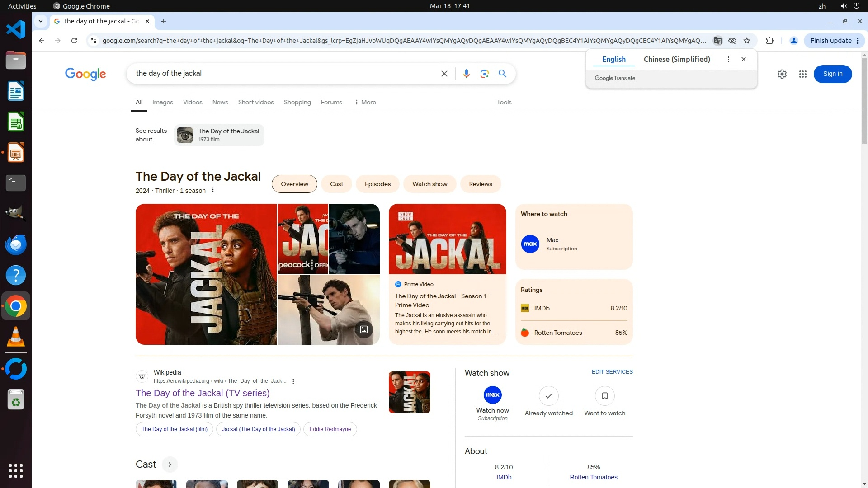Switch to the Images search tab
The width and height of the screenshot is (868, 488).
pos(162,103)
